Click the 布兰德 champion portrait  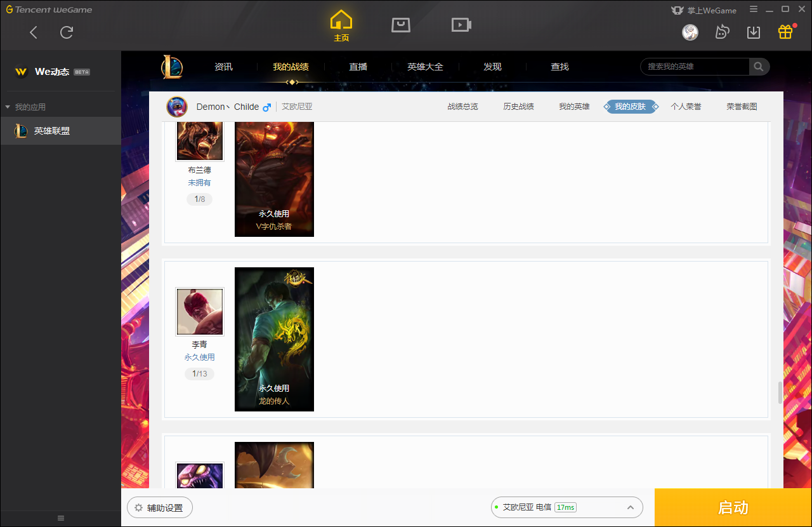point(200,141)
